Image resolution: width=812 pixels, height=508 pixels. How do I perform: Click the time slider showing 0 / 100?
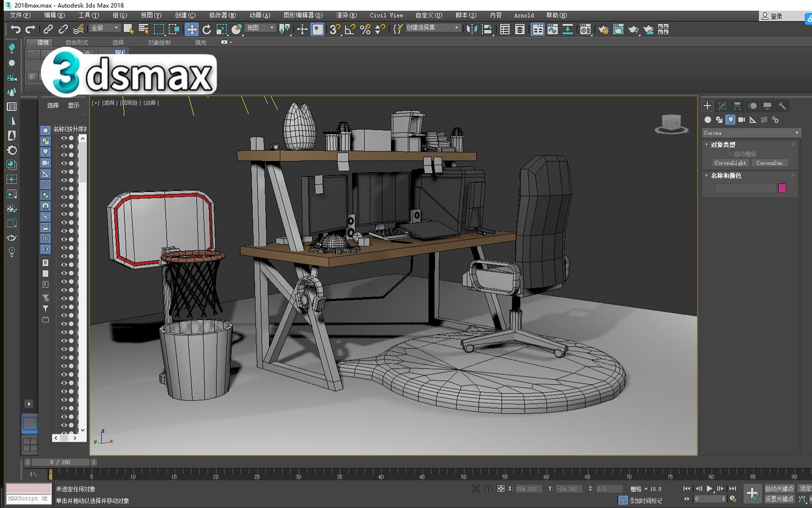pyautogui.click(x=61, y=462)
